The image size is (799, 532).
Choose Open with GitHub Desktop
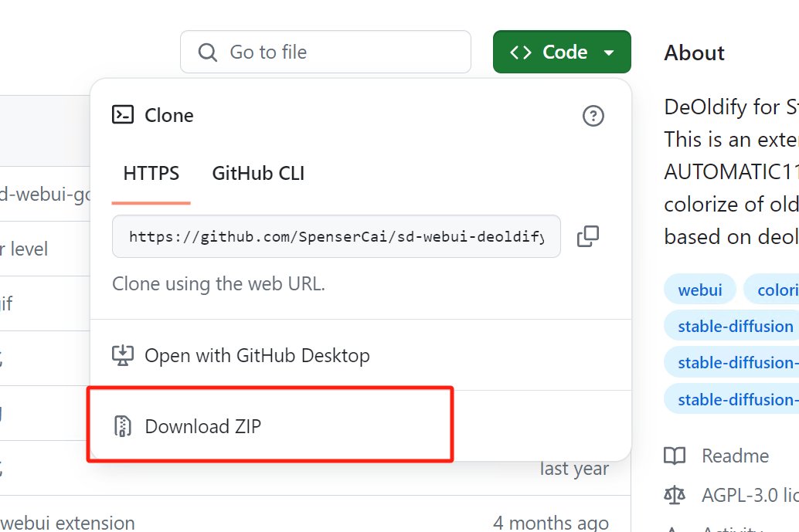pos(361,355)
